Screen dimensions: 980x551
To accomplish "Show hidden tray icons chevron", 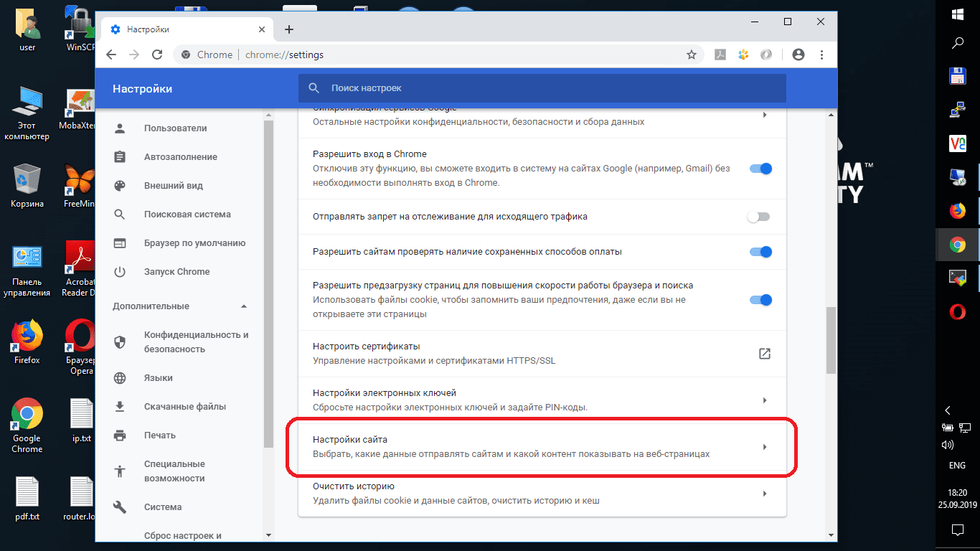I will pos(948,410).
